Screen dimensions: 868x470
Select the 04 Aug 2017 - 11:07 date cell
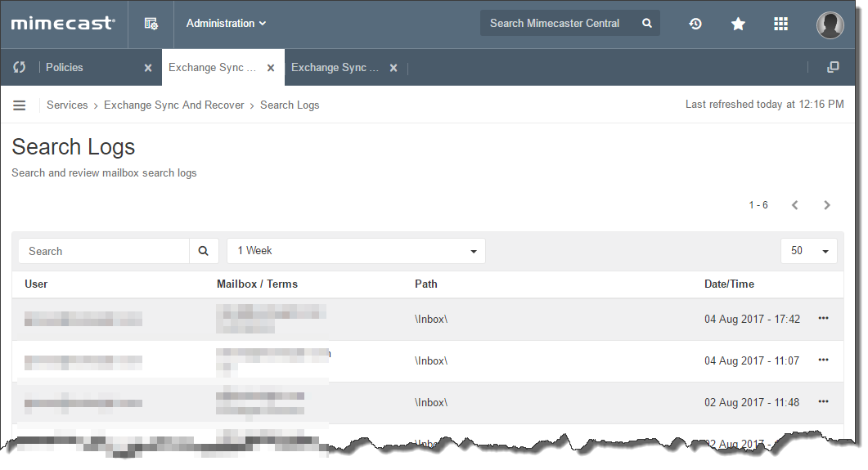point(752,361)
